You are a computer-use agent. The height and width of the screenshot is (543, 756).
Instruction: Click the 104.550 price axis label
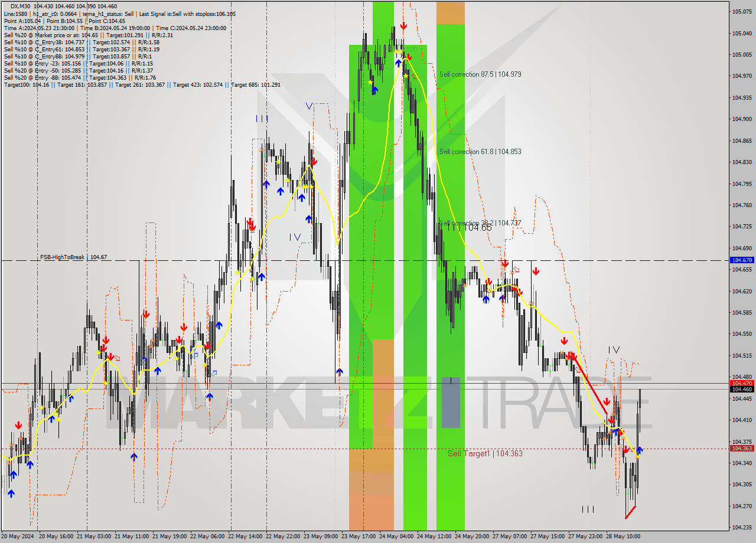[x=742, y=334]
